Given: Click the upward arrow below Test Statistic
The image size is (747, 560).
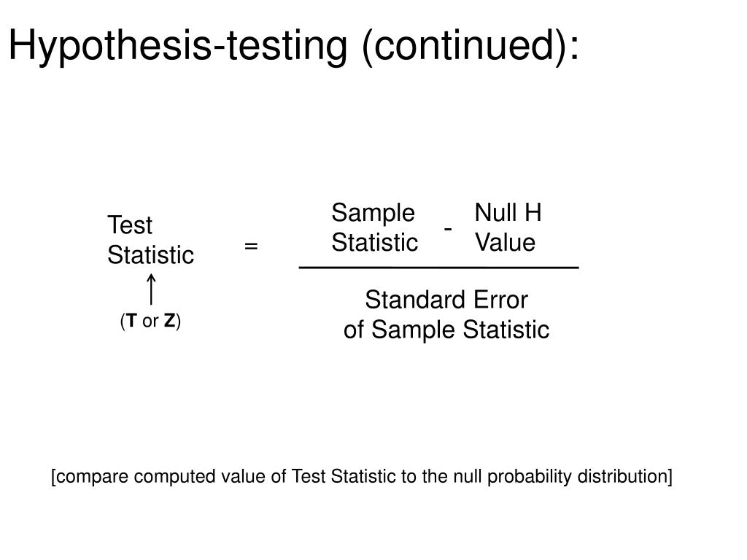Looking at the screenshot, I should click(151, 289).
